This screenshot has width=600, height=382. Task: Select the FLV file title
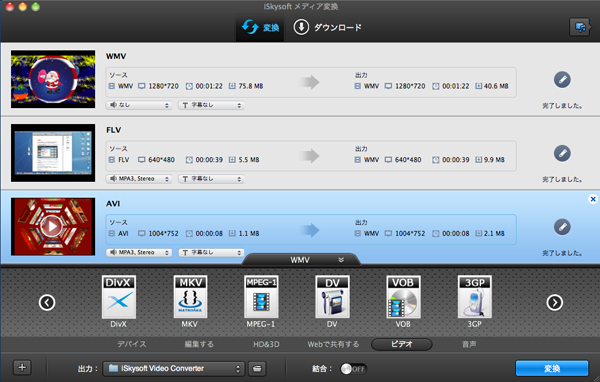(114, 130)
